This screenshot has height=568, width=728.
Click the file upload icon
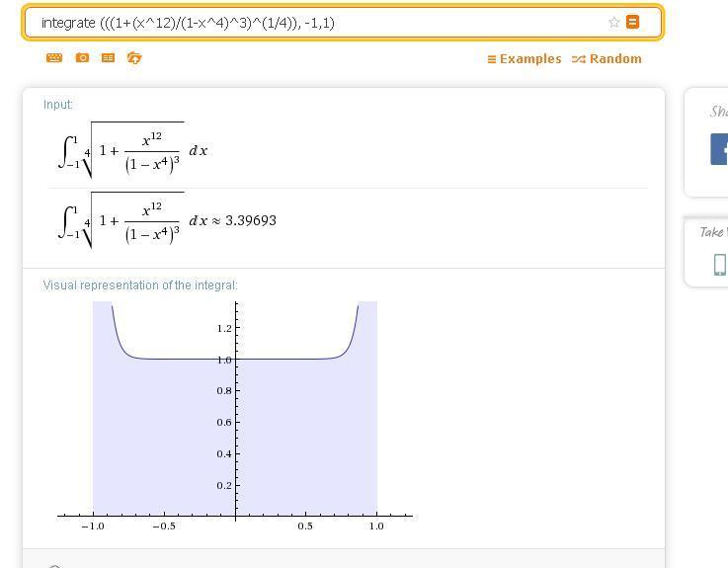[x=134, y=58]
